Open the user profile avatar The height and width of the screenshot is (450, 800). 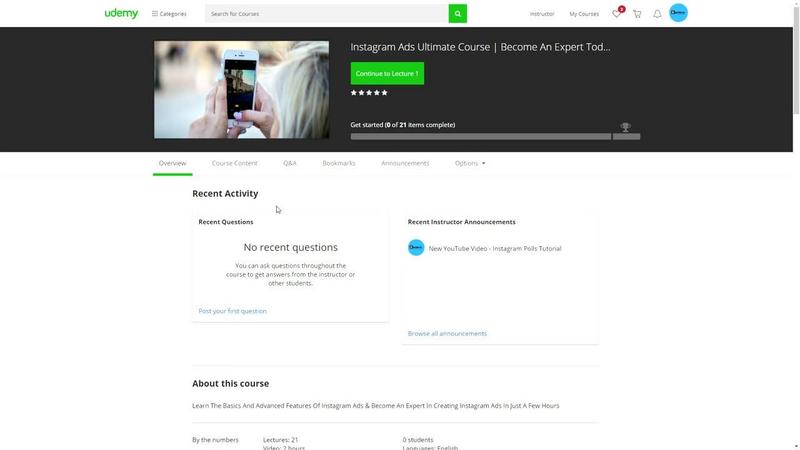tap(679, 13)
